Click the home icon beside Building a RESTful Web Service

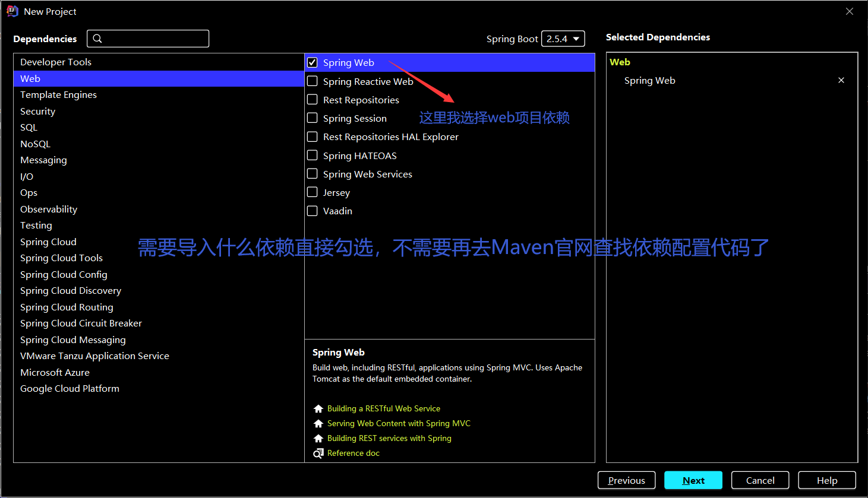318,409
